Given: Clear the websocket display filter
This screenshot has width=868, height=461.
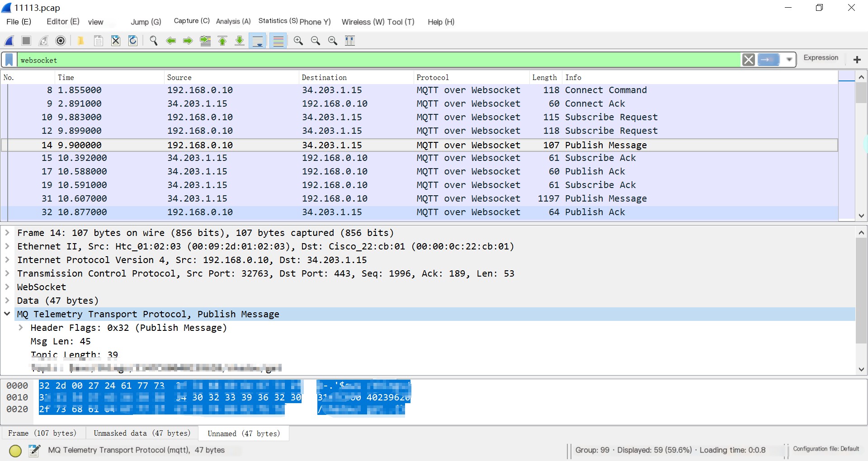Looking at the screenshot, I should point(748,60).
